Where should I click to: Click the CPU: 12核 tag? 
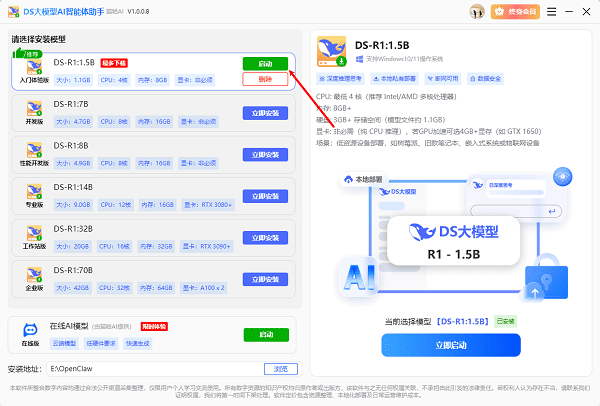tap(116, 205)
